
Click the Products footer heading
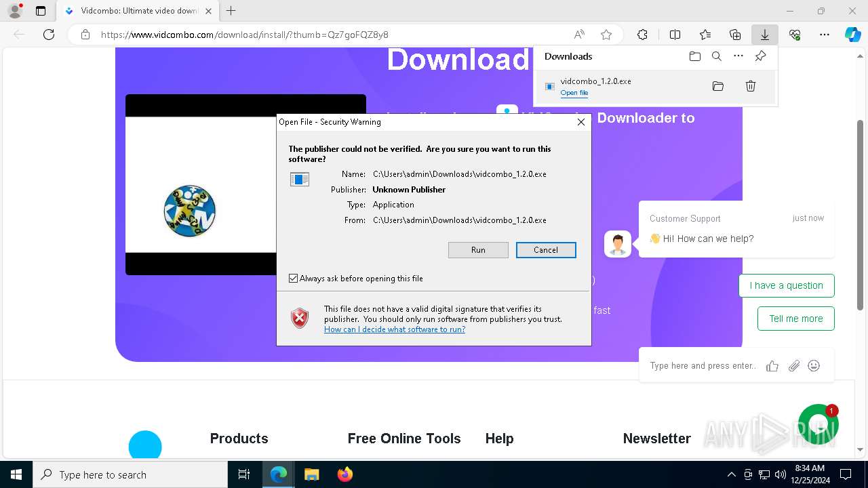pyautogui.click(x=239, y=439)
